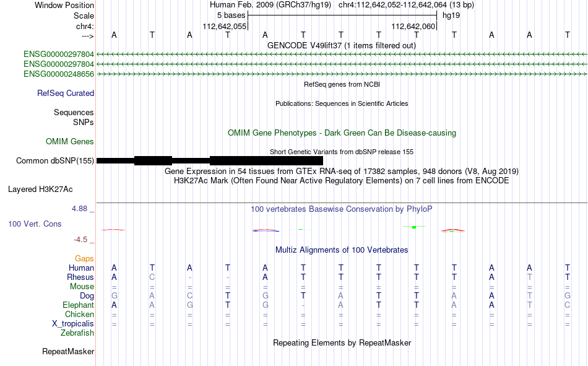Click the Dog species row label

[x=87, y=296]
